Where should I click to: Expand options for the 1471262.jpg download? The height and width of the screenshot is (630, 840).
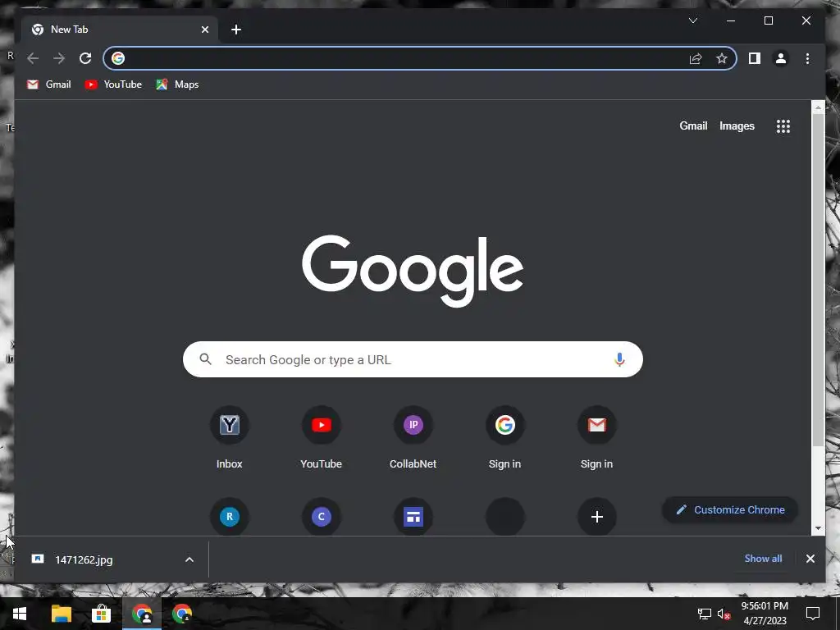point(189,559)
